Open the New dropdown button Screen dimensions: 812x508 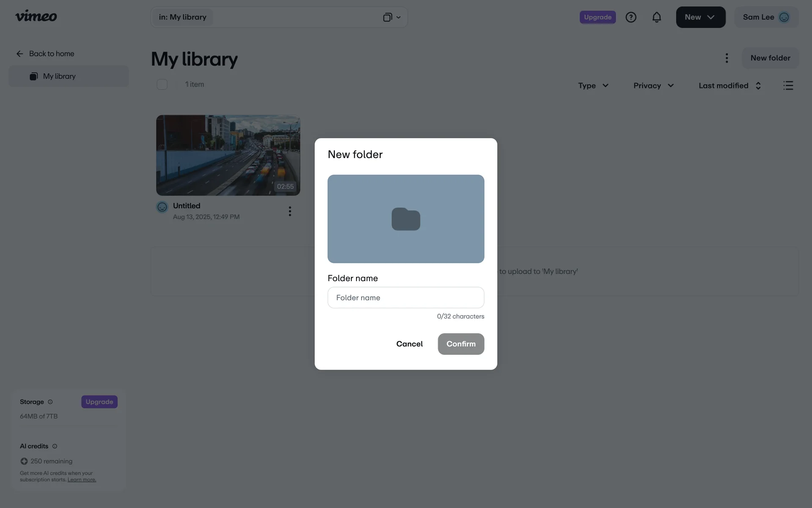[x=700, y=17]
